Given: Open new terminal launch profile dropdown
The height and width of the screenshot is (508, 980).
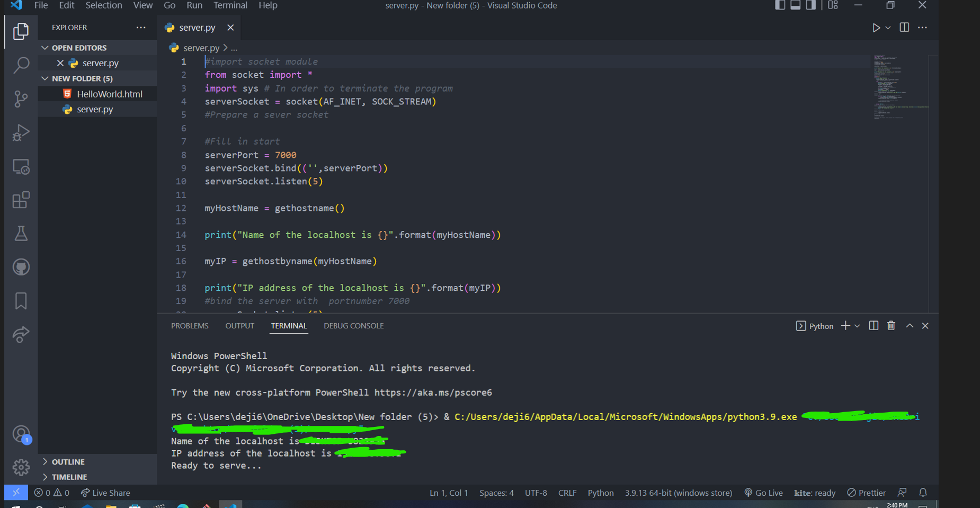Looking at the screenshot, I should pos(857,326).
